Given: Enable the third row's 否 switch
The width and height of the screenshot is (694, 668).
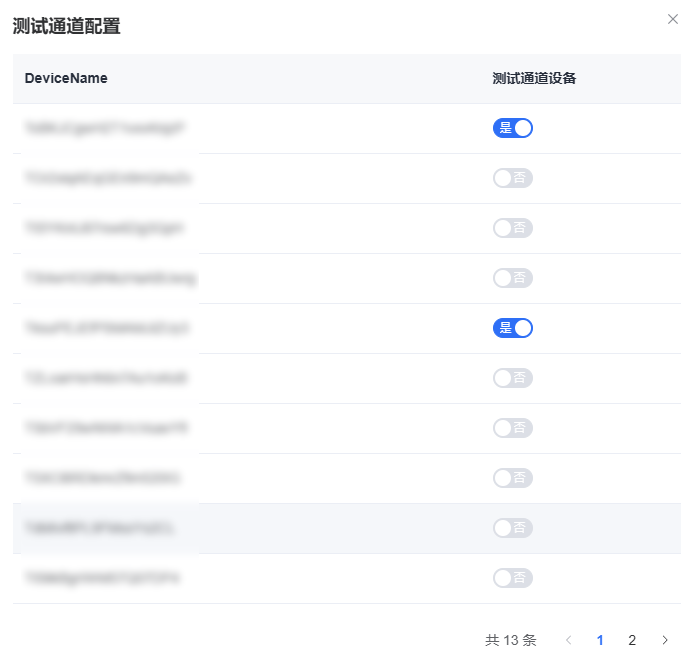Looking at the screenshot, I should pos(513,228).
